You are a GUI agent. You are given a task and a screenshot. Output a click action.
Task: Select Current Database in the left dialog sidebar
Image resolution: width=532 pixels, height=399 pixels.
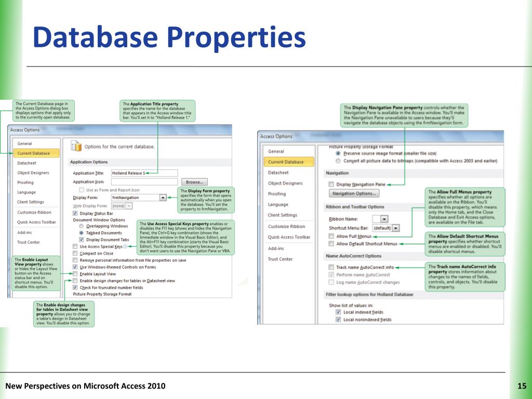click(36, 153)
